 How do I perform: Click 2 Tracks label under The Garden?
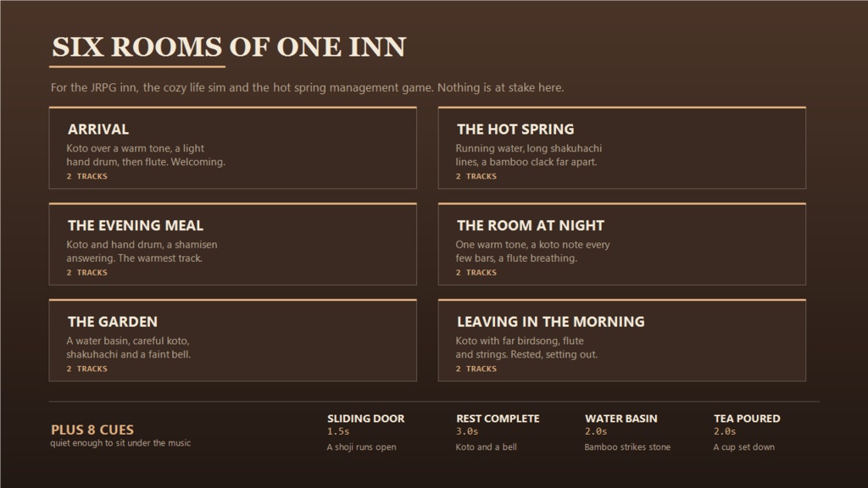(87, 369)
